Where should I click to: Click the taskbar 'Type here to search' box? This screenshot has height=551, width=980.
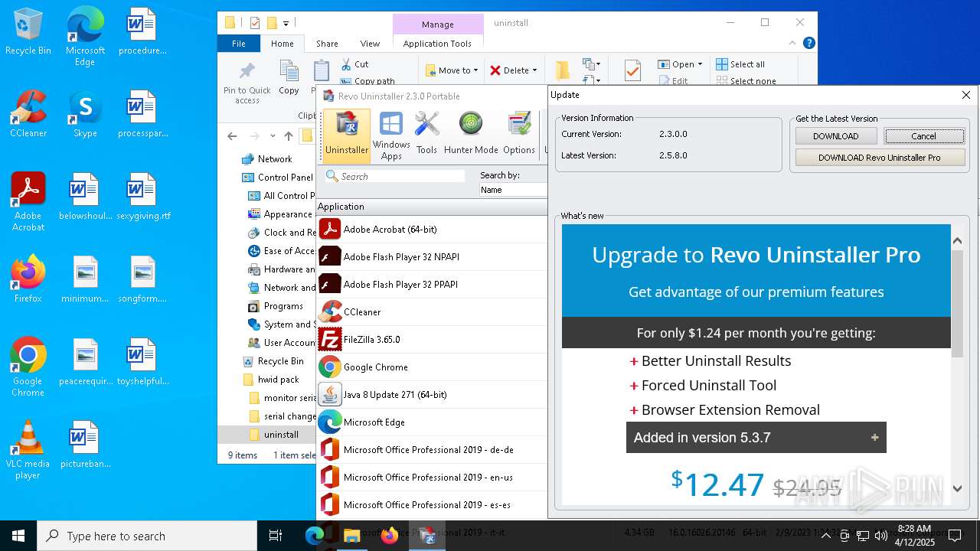coord(147,536)
